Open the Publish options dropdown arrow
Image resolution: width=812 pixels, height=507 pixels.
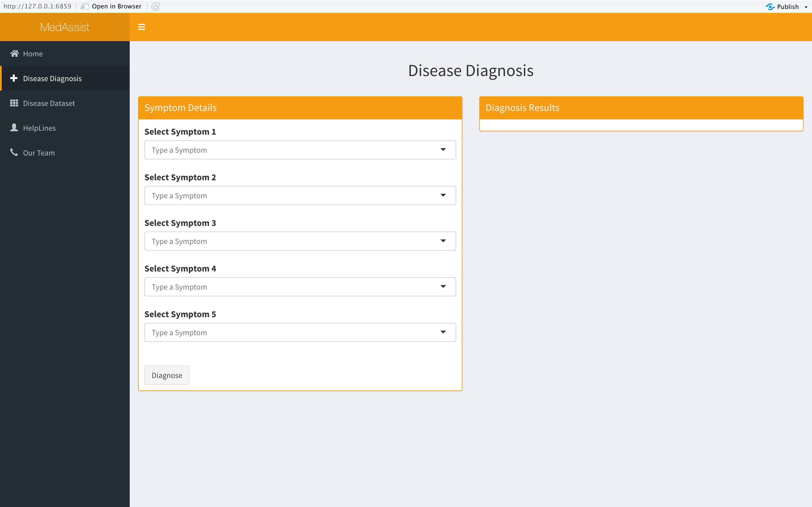point(806,7)
